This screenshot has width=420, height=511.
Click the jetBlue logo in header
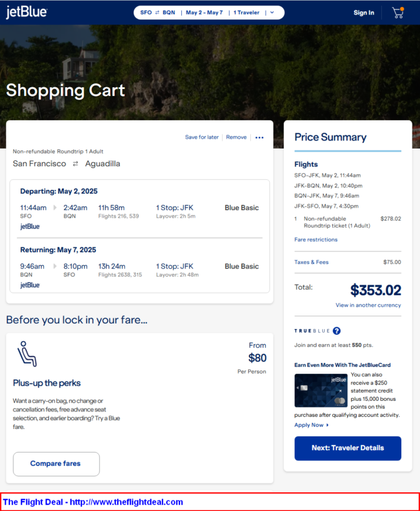[26, 13]
